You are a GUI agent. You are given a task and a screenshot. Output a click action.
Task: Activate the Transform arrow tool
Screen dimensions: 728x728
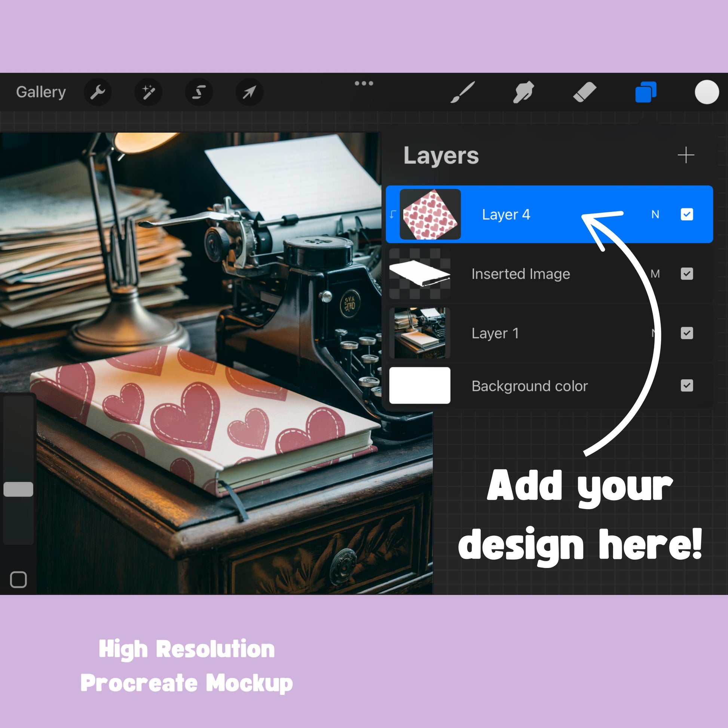tap(250, 92)
